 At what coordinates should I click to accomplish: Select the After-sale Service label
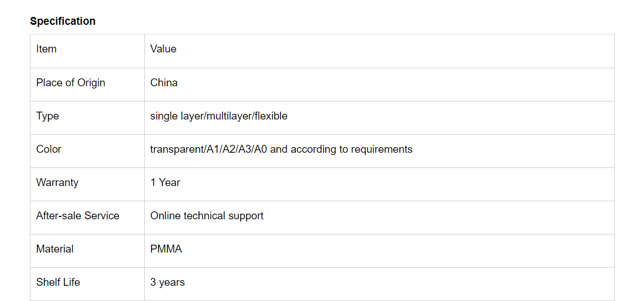pyautogui.click(x=78, y=216)
